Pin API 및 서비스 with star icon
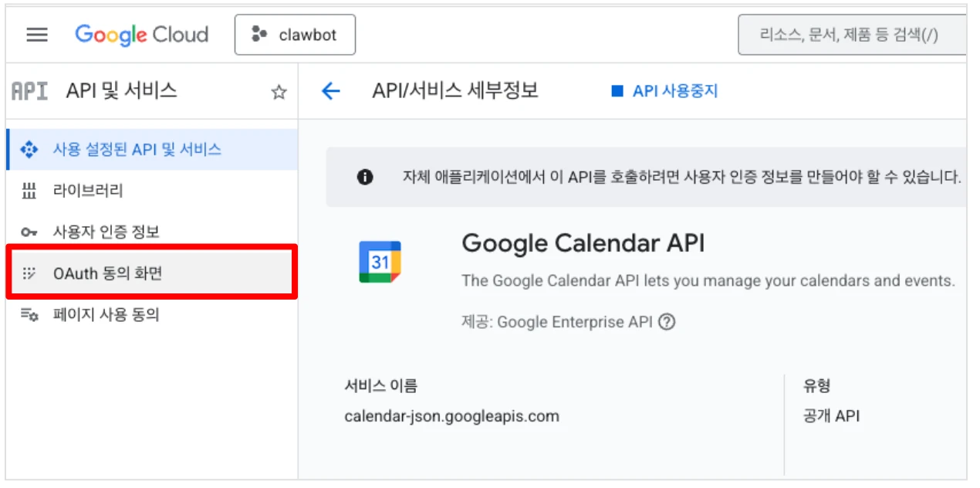Screen dimensions: 980x488 (x=279, y=93)
